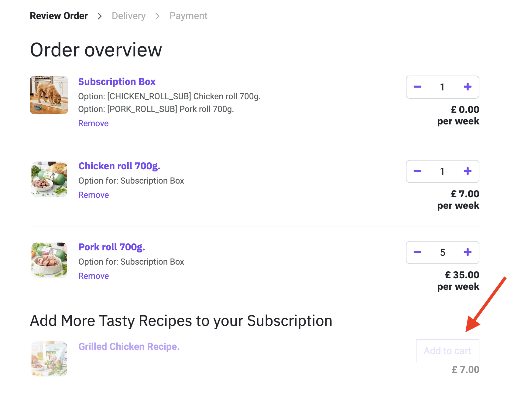This screenshot has width=528, height=420.
Task: Click plus icon for Chicken roll 700g
Action: pyautogui.click(x=468, y=171)
